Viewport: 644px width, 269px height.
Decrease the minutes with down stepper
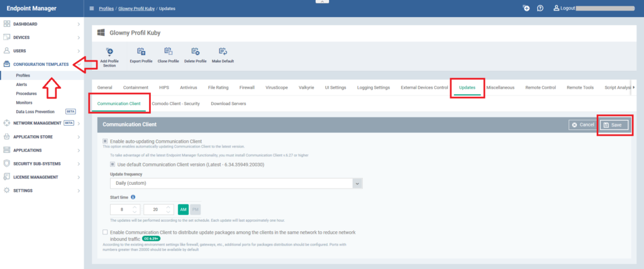pos(170,212)
